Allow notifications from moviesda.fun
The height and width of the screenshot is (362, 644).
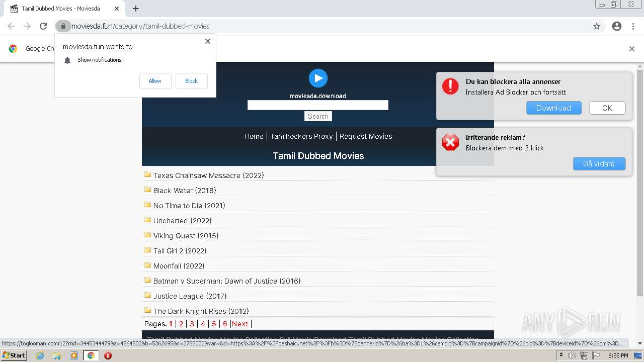(155, 81)
